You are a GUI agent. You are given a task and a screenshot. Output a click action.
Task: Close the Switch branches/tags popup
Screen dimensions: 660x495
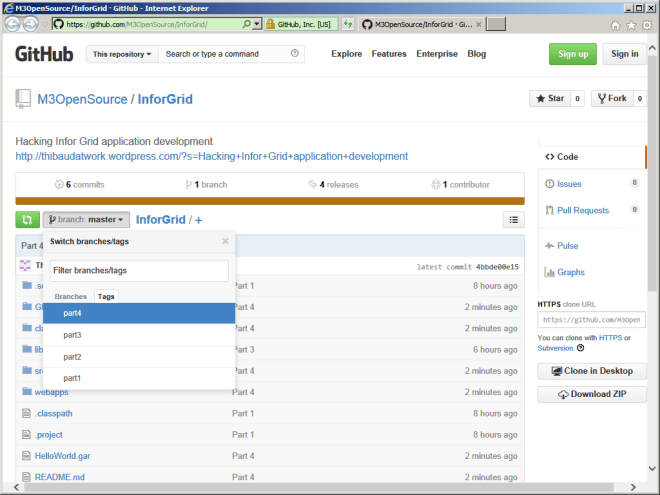[225, 241]
